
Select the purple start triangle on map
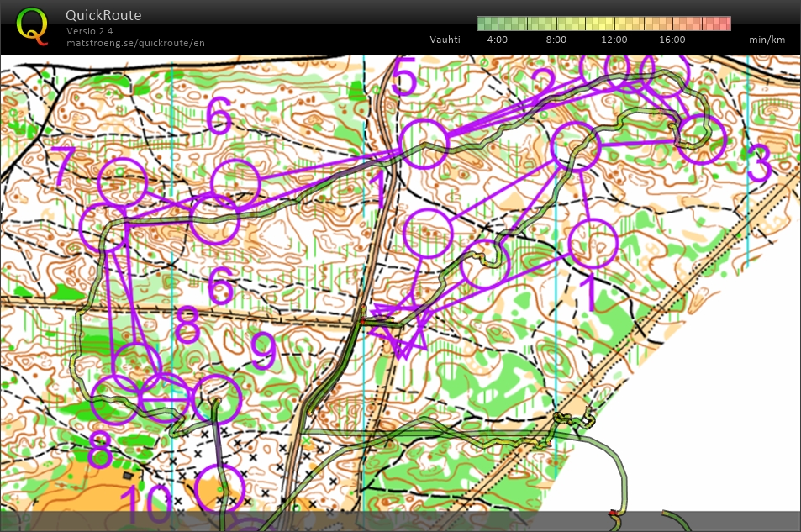402,329
